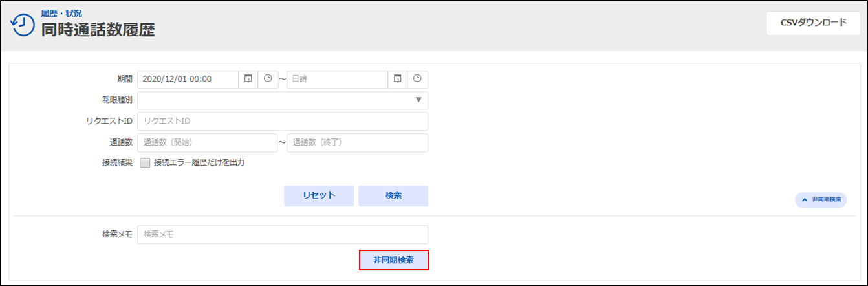Select the 通話数（終了） input box
This screenshot has width=868, height=286.
[357, 142]
